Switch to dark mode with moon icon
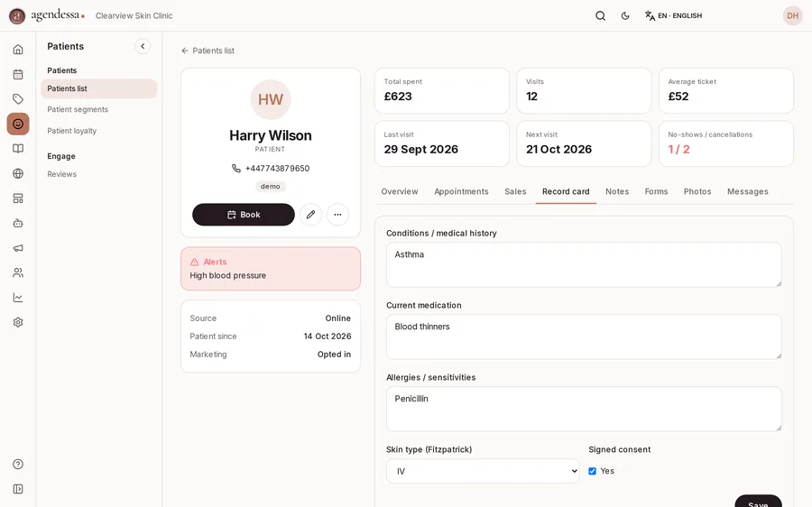 coord(625,15)
